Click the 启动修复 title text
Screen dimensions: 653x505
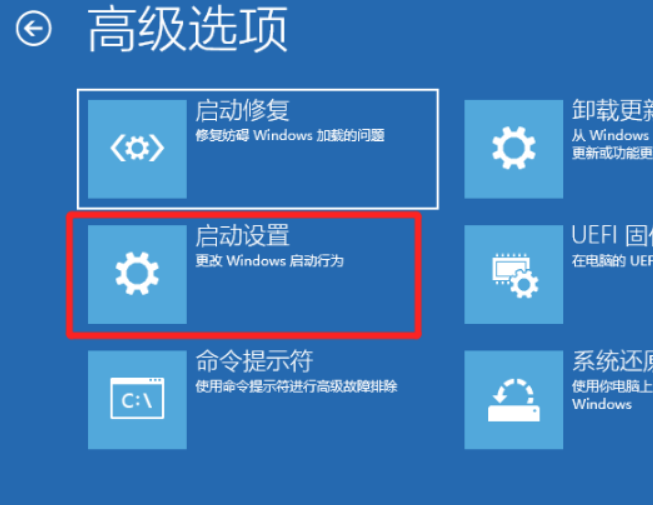(x=242, y=111)
